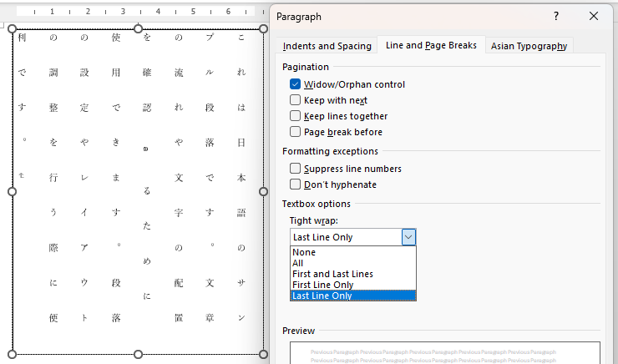Viewport: 618px width, 364px height.
Task: Enable Page break before
Action: click(296, 132)
